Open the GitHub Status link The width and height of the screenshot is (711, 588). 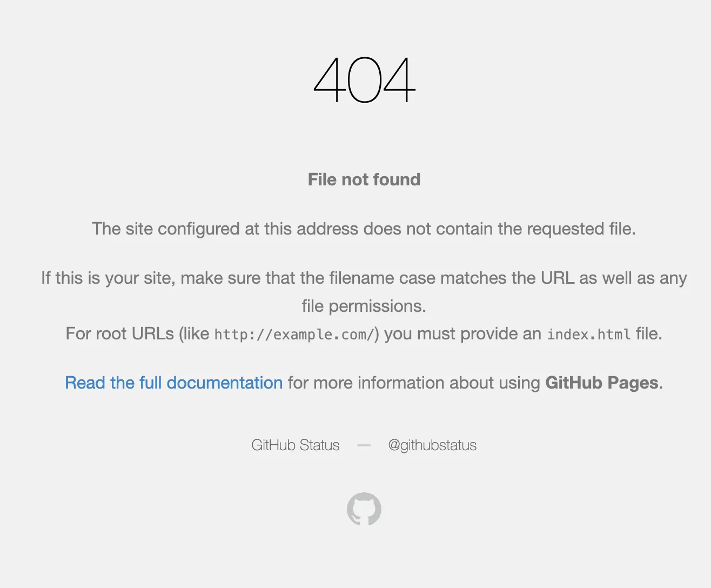296,445
